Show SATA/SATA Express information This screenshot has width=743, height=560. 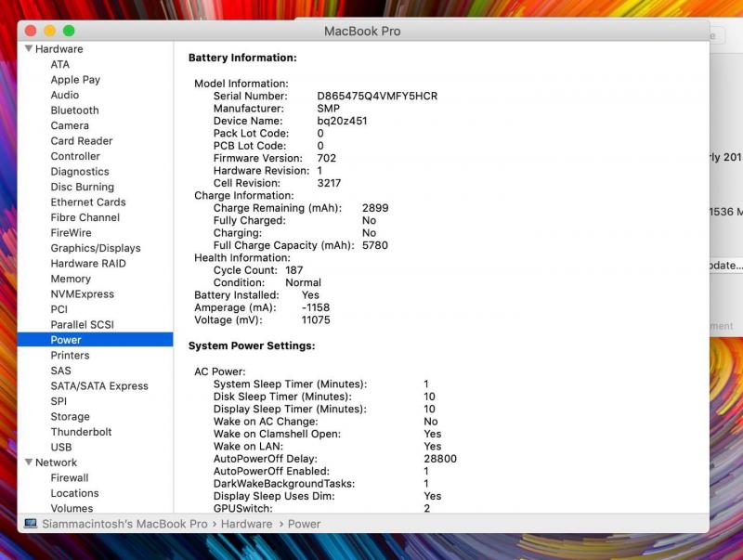(x=99, y=386)
